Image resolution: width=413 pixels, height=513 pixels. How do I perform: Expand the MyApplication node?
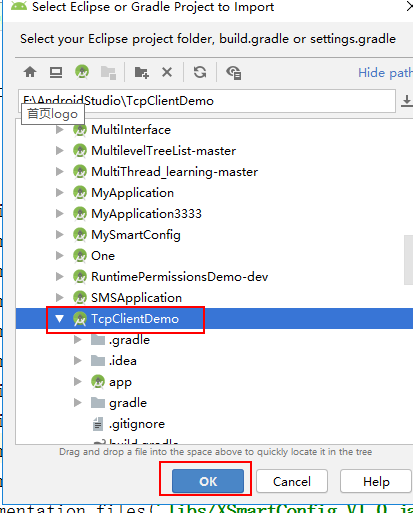point(60,193)
